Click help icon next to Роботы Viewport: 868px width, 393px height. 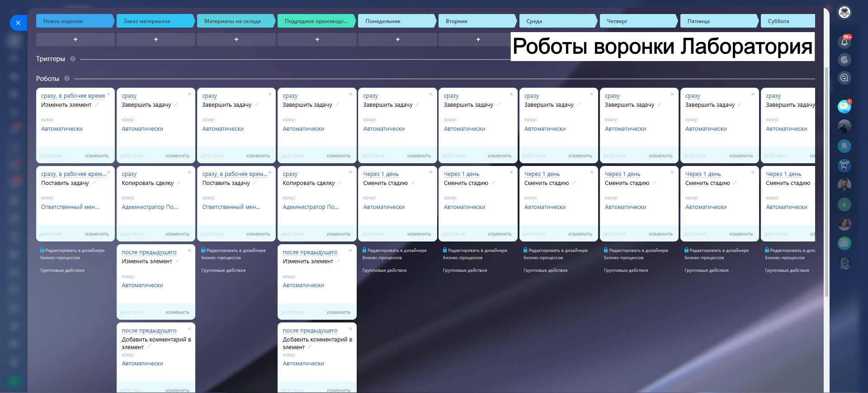[x=67, y=78]
